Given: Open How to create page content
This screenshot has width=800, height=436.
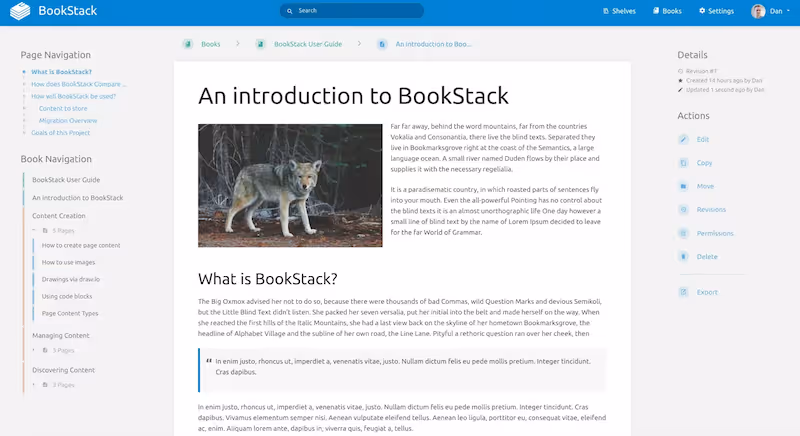Looking at the screenshot, I should [81, 245].
